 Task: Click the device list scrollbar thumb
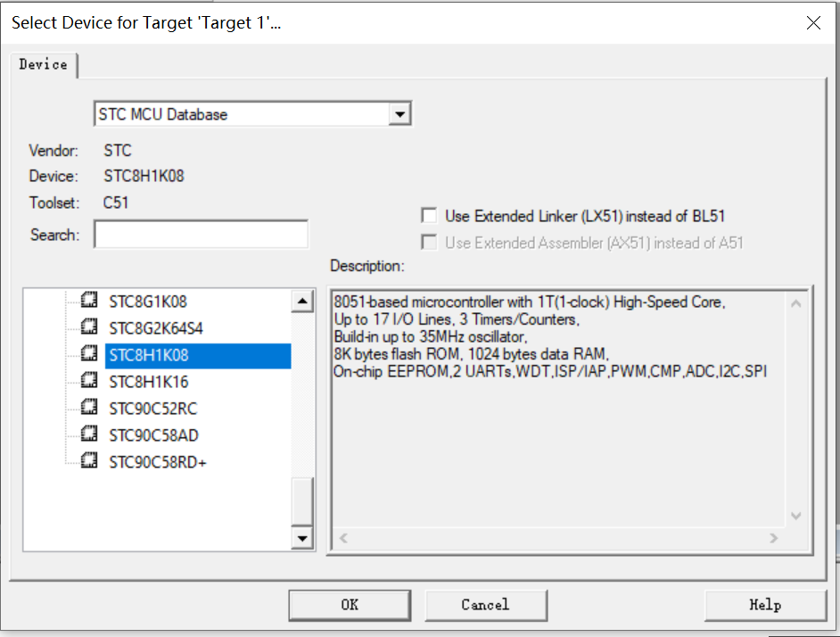(x=302, y=501)
